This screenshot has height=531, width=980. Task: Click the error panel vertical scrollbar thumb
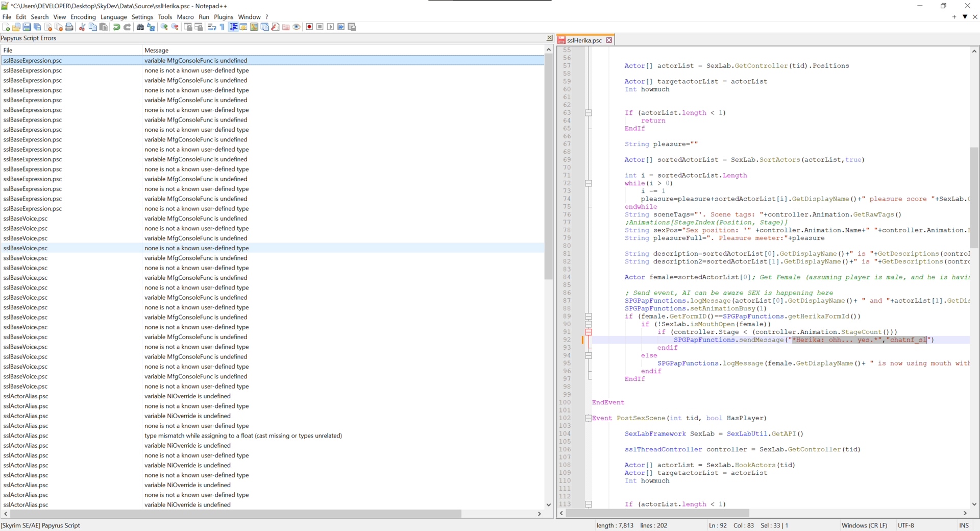(x=549, y=167)
